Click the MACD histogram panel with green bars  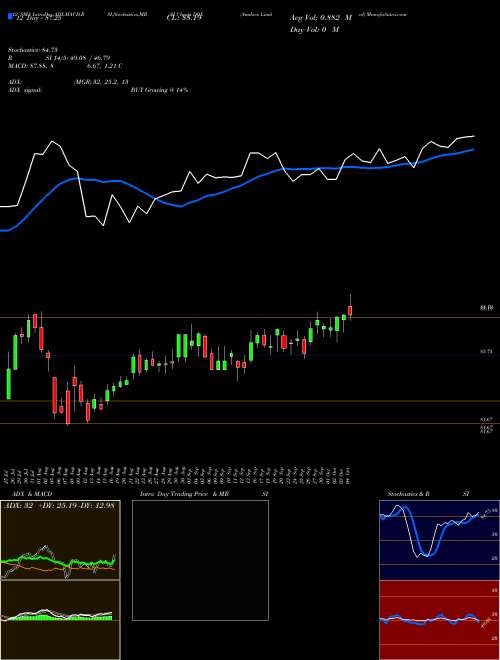click(x=60, y=620)
